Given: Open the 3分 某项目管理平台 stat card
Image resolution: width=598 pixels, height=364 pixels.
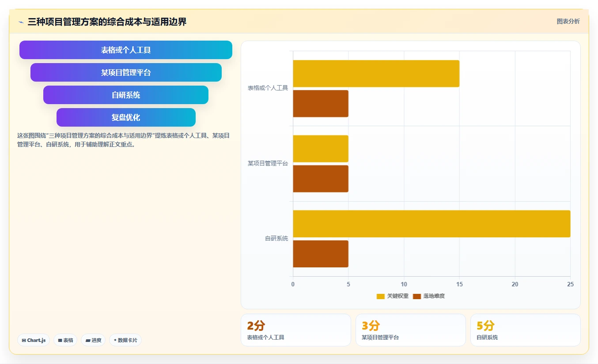Looking at the screenshot, I should click(x=411, y=330).
